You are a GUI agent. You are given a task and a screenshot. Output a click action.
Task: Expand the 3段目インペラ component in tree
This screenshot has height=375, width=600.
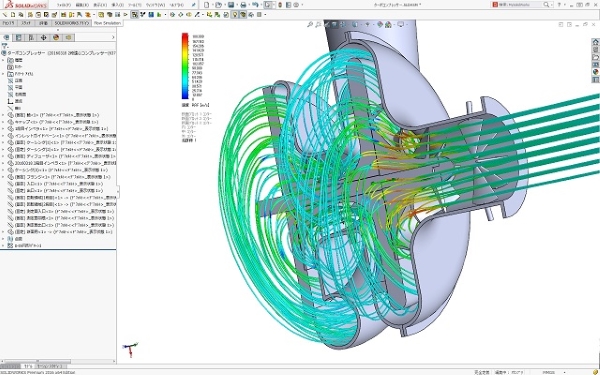(x=3, y=129)
